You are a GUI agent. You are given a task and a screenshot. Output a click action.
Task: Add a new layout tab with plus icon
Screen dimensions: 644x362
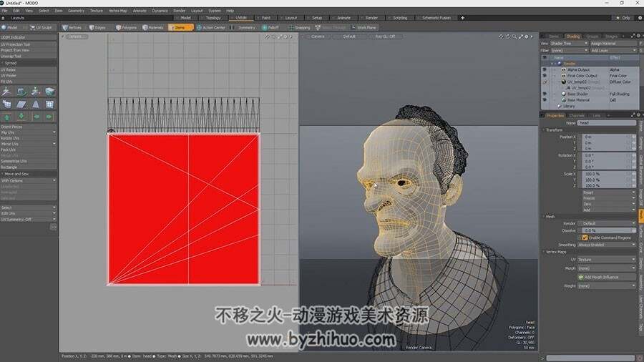tap(462, 18)
